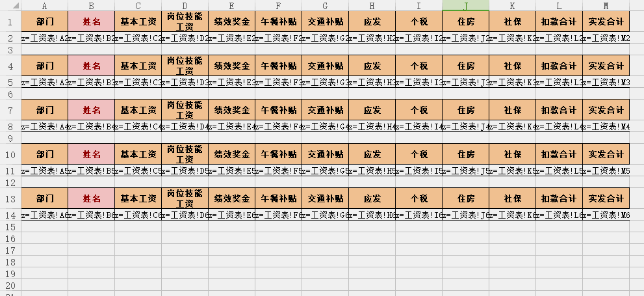This screenshot has width=644, height=296.
Task: Select column header A
Action: click(44, 5)
